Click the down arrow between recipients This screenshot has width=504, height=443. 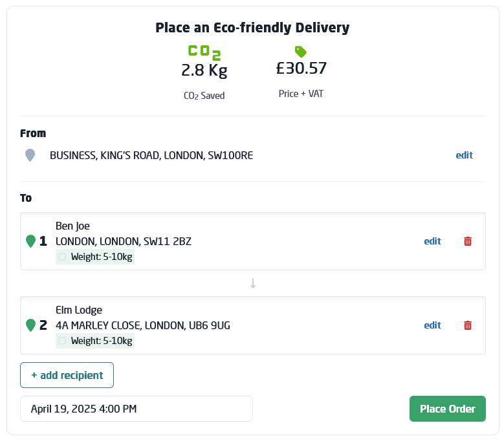tap(253, 283)
